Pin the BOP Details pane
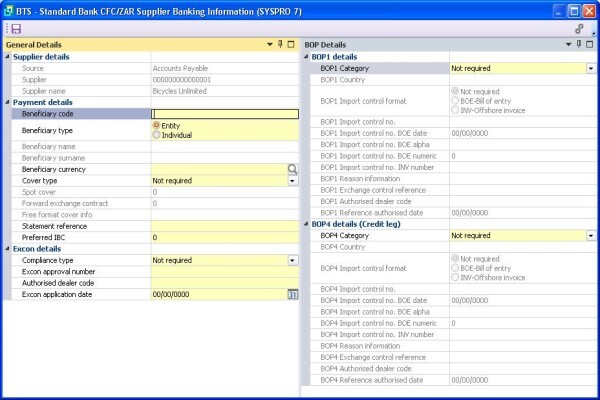Viewport: 600px width, 400px height. (579, 44)
